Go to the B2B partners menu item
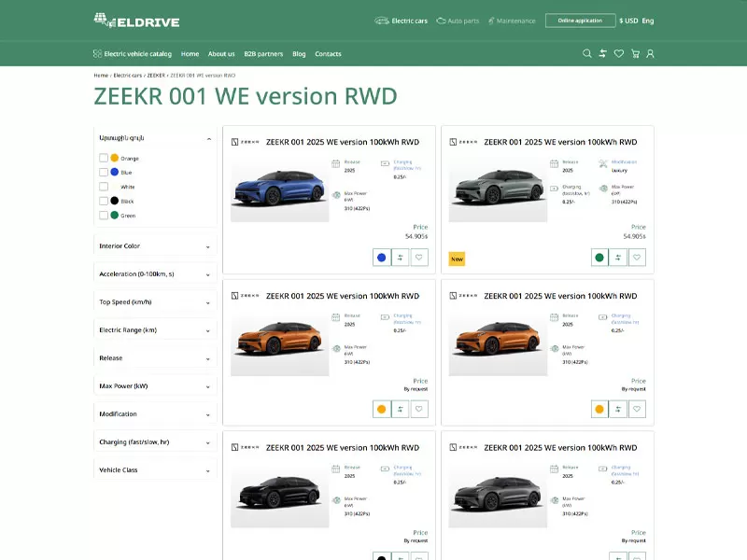Viewport: 747px width, 560px height. tap(263, 54)
